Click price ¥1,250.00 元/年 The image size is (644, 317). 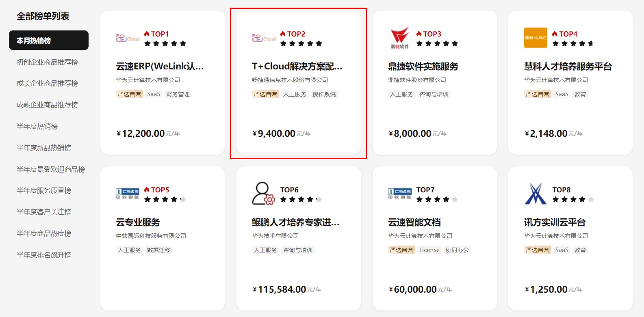554,289
